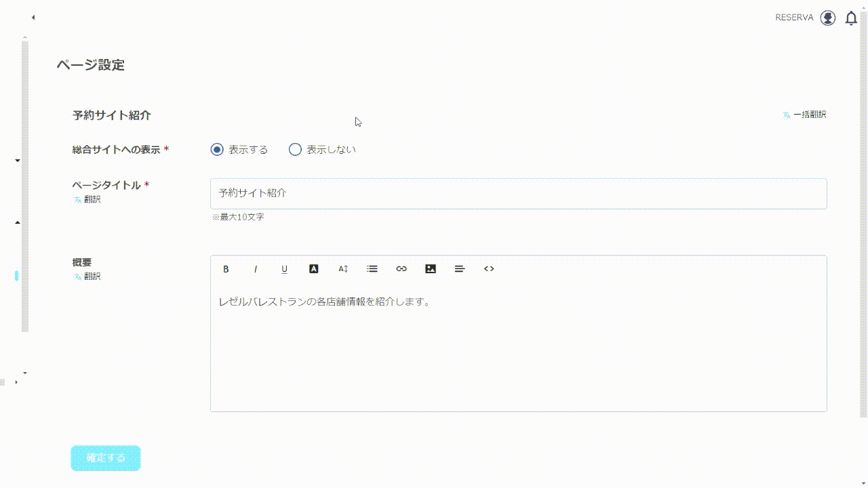Toggle italic formatting in the editor
868x488 pixels.
256,269
